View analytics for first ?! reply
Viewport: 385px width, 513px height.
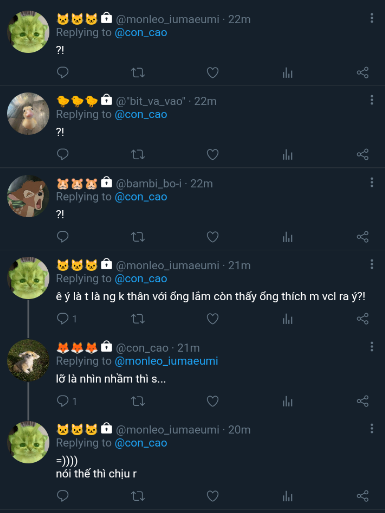pos(287,73)
